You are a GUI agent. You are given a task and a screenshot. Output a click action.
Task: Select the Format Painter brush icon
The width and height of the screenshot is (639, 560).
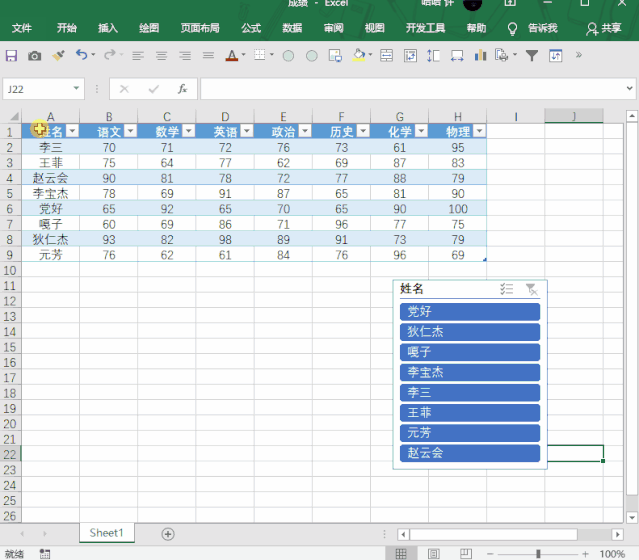(58, 55)
